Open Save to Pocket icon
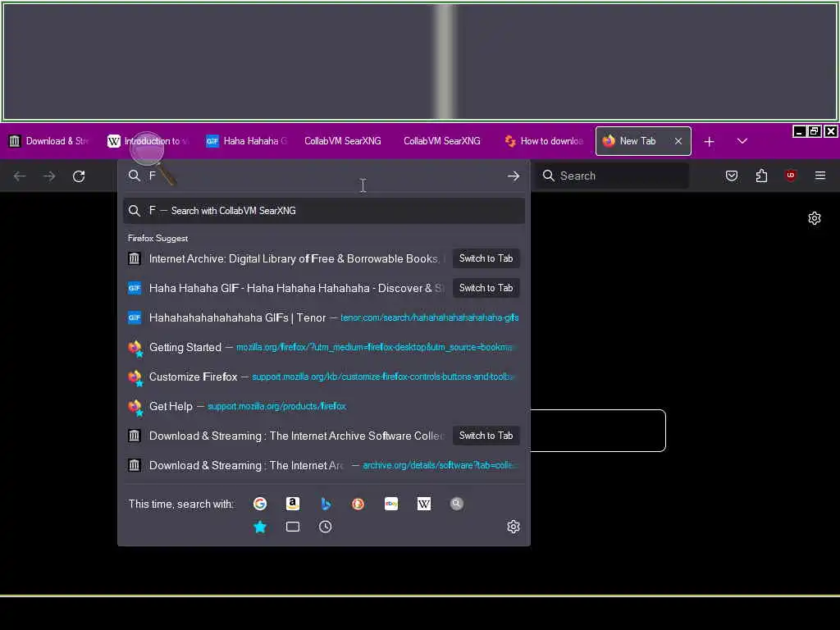 click(731, 176)
